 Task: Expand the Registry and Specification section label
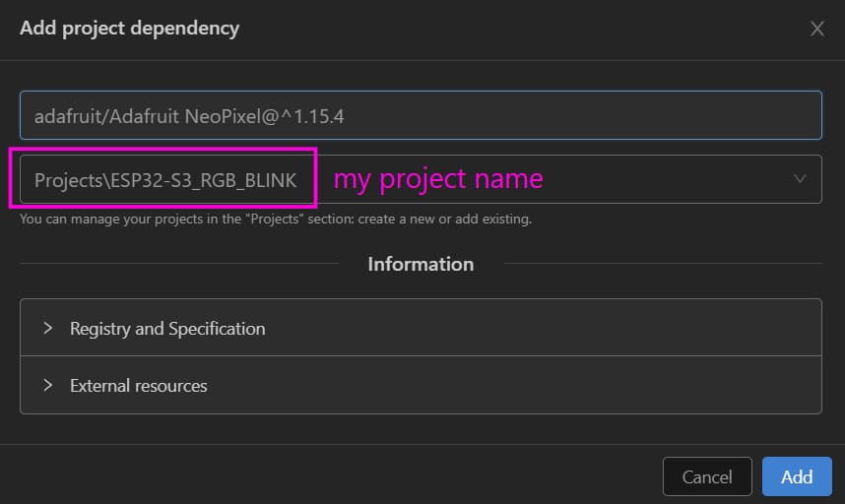click(167, 329)
